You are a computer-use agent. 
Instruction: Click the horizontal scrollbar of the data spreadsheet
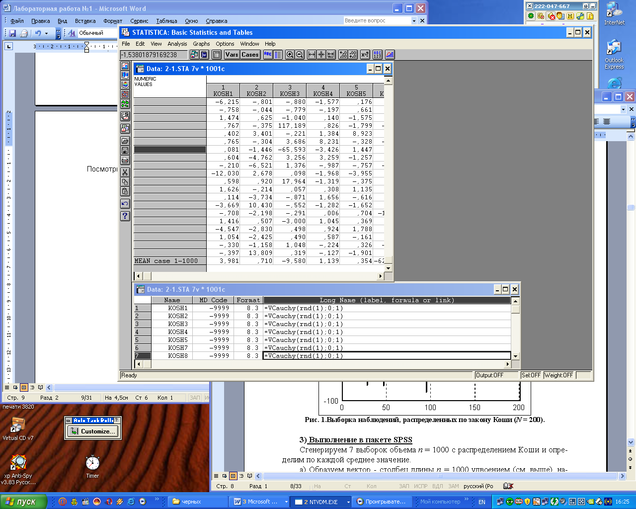point(260,274)
